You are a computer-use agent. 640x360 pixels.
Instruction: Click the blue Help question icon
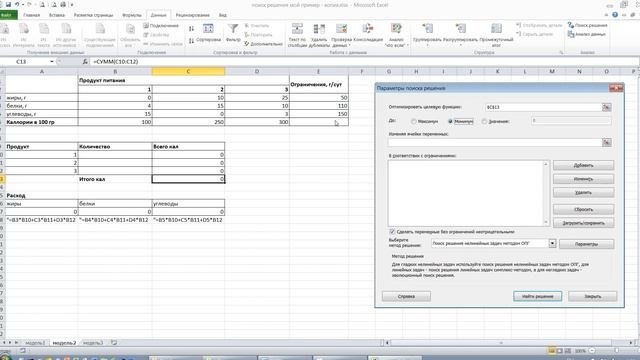(x=615, y=15)
